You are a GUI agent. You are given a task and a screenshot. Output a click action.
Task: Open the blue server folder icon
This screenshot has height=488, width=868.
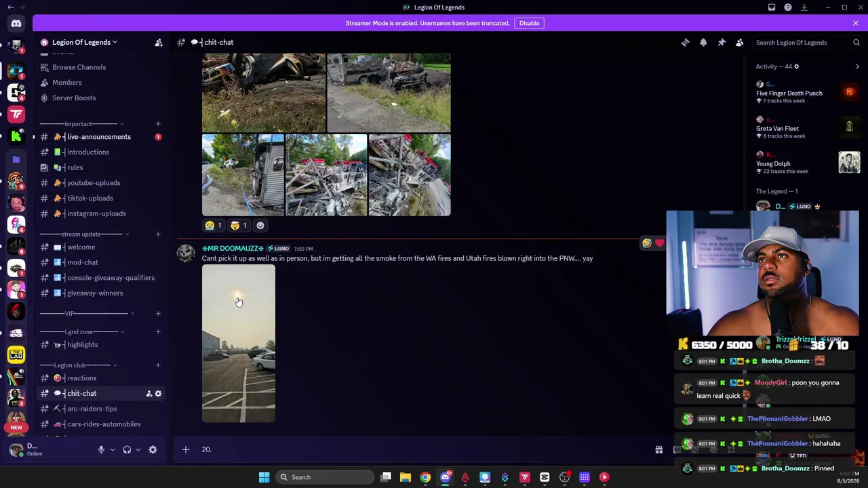16,159
